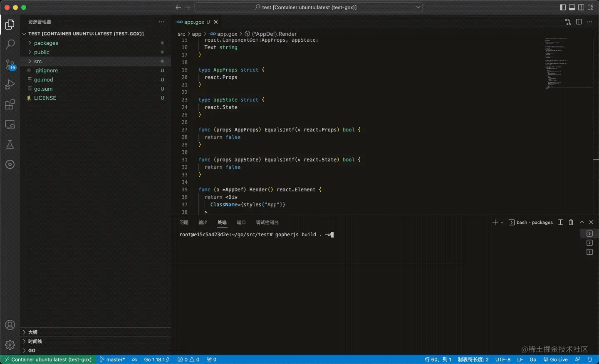The width and height of the screenshot is (599, 364).
Task: Open Run and Debug view
Action: click(10, 84)
